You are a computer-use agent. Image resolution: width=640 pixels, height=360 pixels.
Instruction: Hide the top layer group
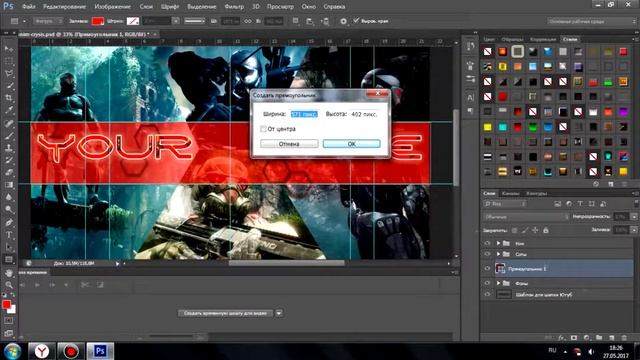point(487,243)
